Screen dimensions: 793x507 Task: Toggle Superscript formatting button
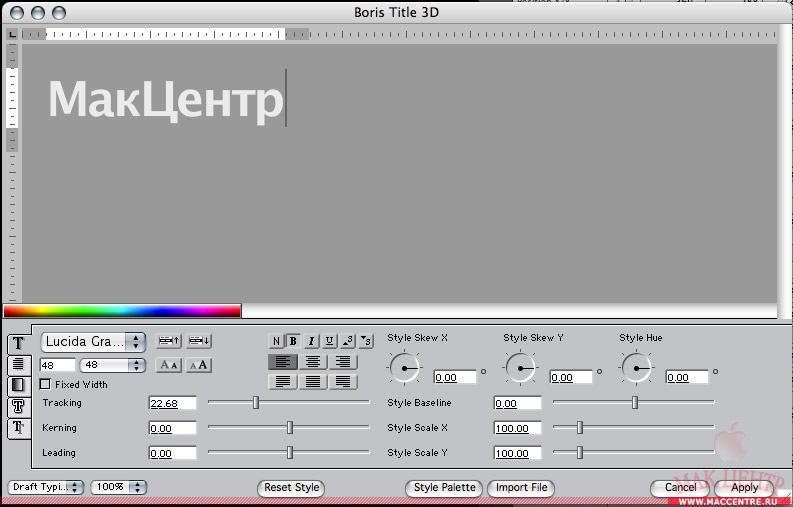click(348, 341)
